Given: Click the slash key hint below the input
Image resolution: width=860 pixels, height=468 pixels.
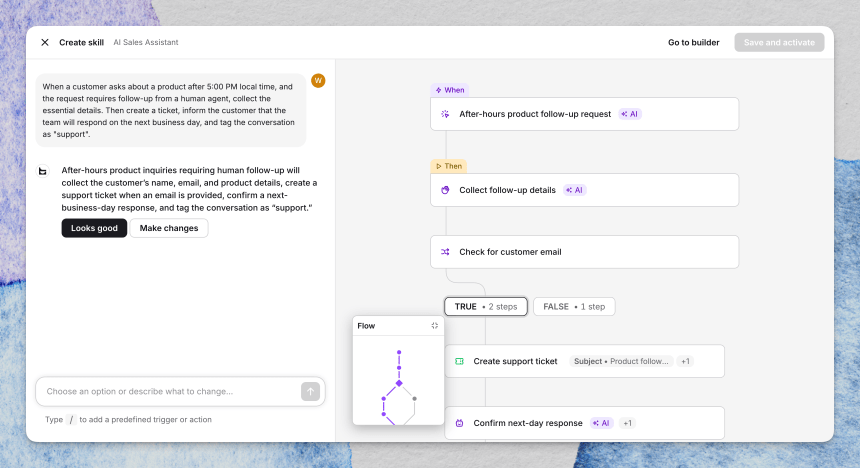Looking at the screenshot, I should [71, 420].
